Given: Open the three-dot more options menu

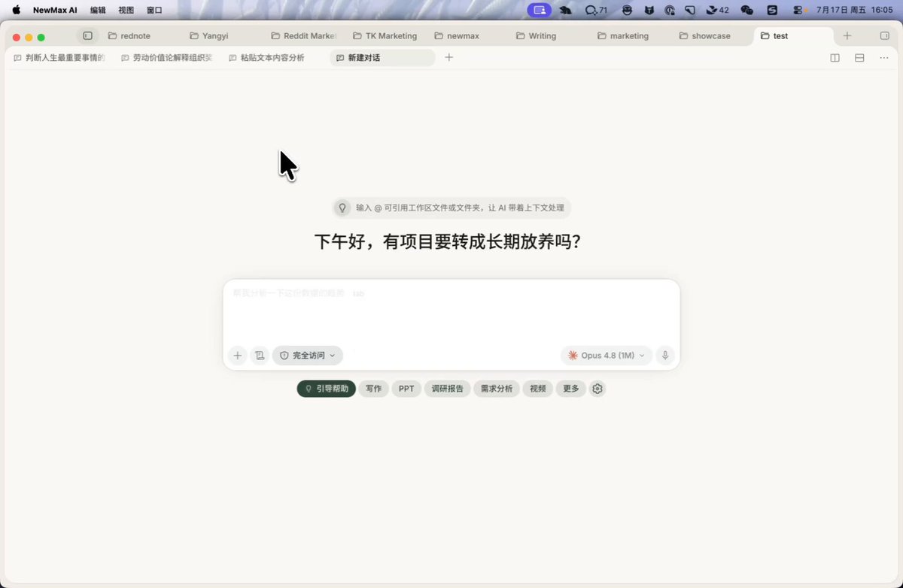Looking at the screenshot, I should (884, 58).
